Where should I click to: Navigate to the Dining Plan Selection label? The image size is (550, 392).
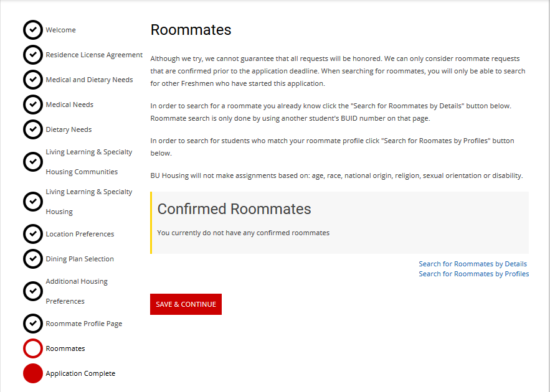tap(80, 259)
